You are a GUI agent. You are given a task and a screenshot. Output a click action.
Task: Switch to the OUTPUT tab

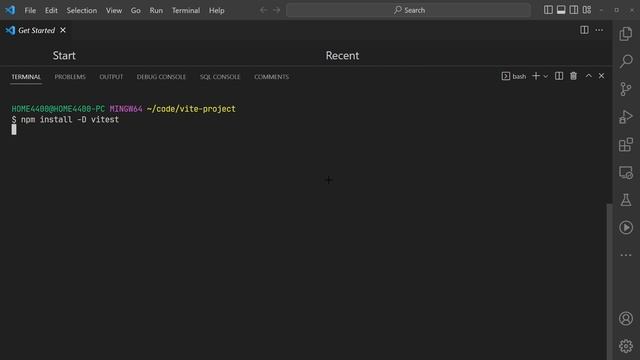111,77
